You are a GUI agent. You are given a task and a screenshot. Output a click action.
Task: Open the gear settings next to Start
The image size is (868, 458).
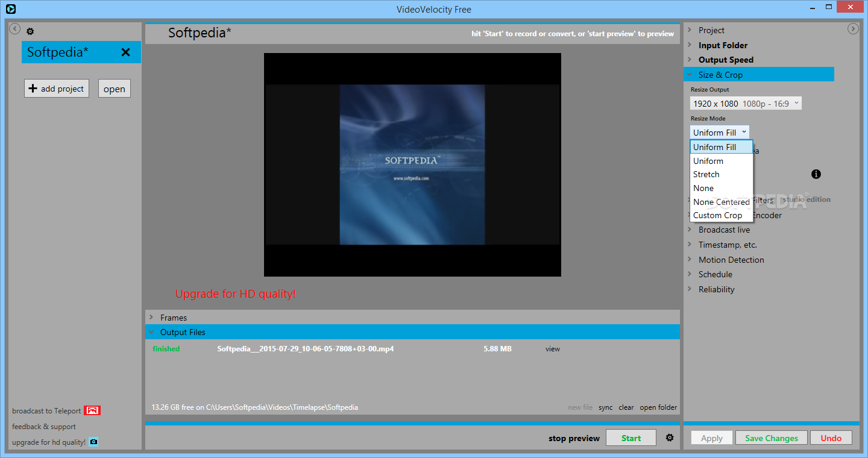coord(670,438)
